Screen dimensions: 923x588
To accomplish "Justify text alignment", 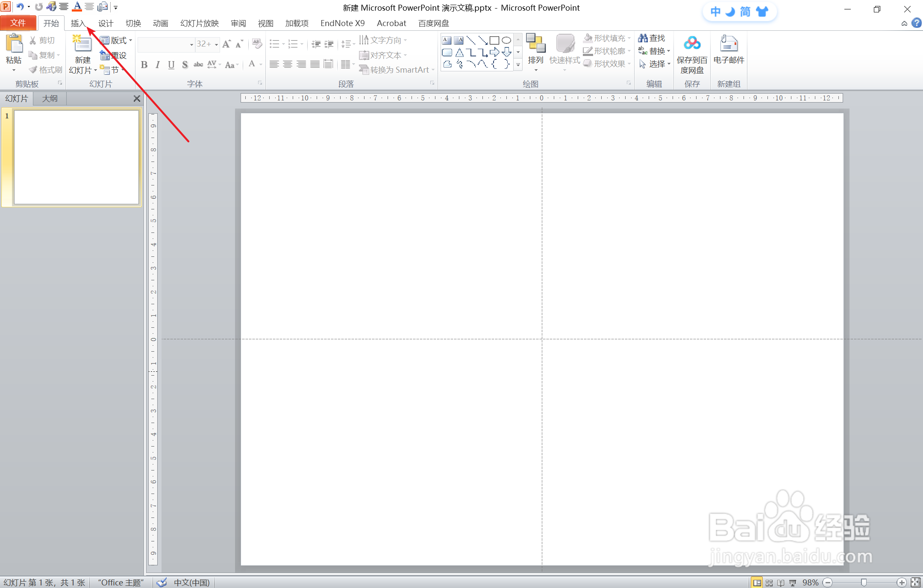I will (315, 64).
